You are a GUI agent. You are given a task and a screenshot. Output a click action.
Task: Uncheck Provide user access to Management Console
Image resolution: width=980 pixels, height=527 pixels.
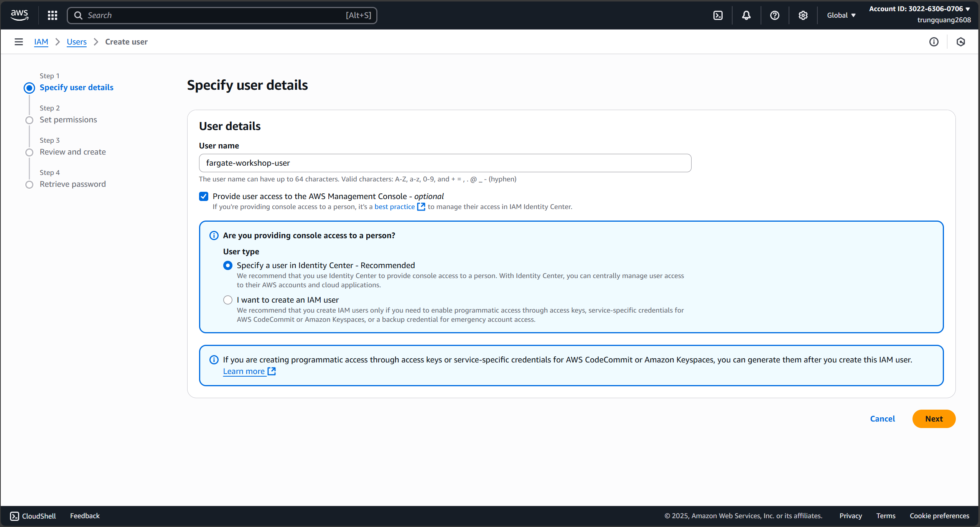pos(204,196)
